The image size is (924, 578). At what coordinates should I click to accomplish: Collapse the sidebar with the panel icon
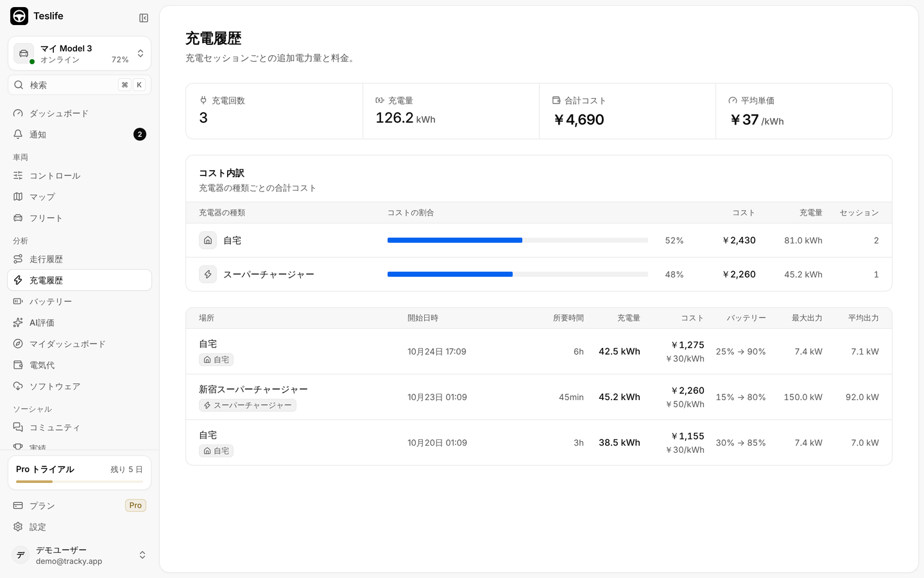point(144,18)
